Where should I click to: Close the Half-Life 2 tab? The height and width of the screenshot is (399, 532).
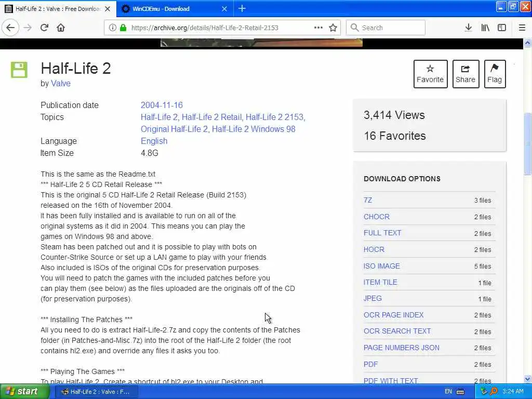coord(108,9)
